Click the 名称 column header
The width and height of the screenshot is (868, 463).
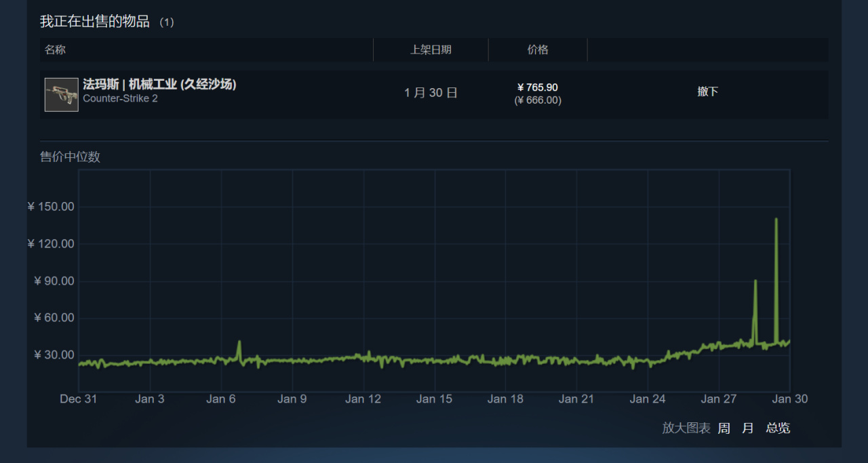click(x=55, y=49)
